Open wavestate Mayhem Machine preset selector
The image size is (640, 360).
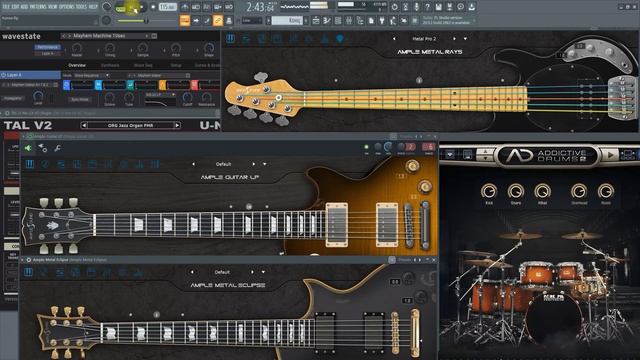pyautogui.click(x=110, y=36)
